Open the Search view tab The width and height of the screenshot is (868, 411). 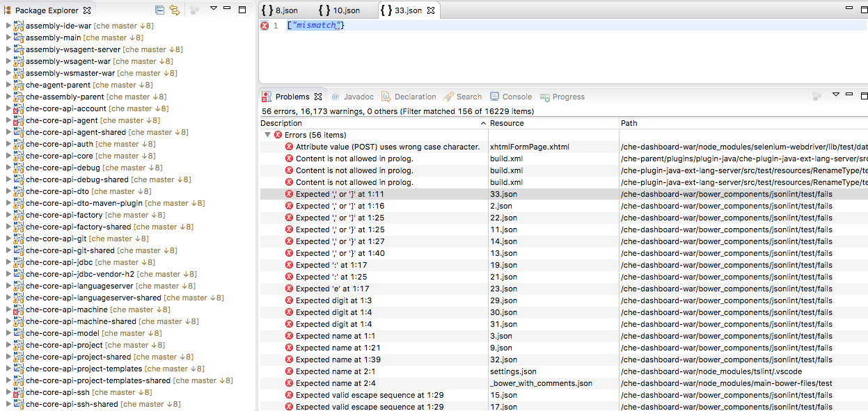462,97
